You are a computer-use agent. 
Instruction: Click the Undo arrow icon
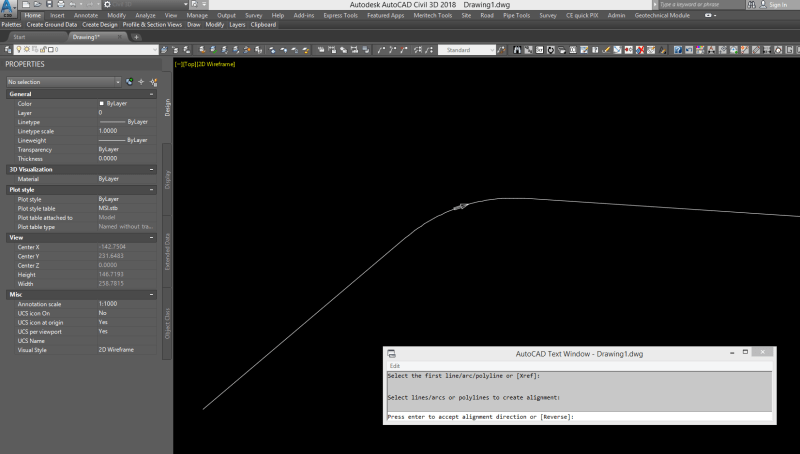coord(72,5)
